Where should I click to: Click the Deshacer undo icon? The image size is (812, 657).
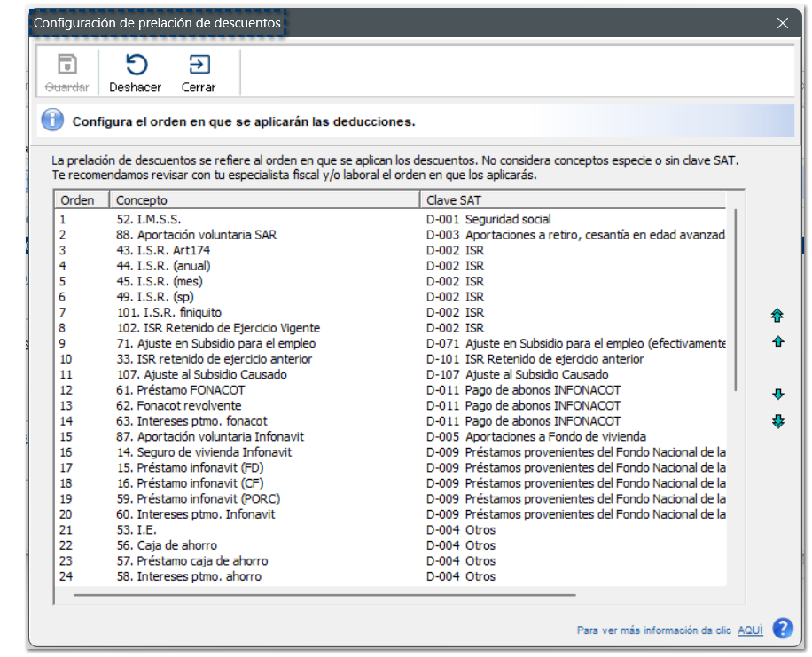(x=136, y=65)
